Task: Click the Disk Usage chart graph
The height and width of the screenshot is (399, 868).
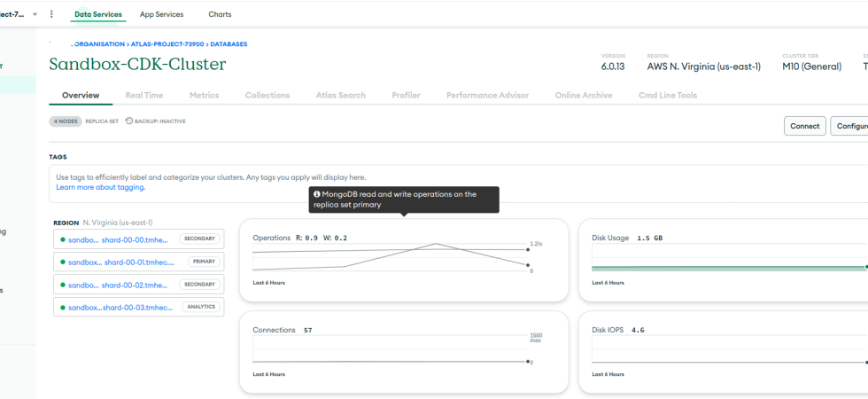Action: click(730, 258)
